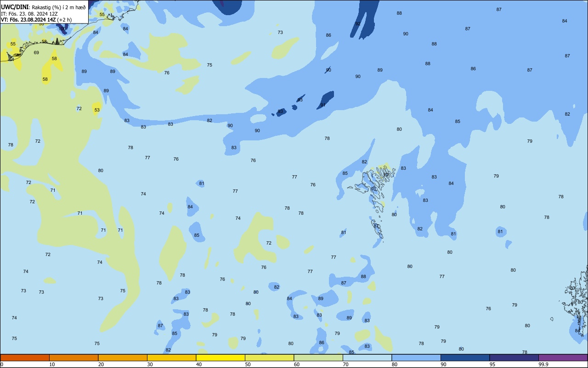
Task: Click the 90–95 dark blue legend segment
Action: (x=465, y=357)
